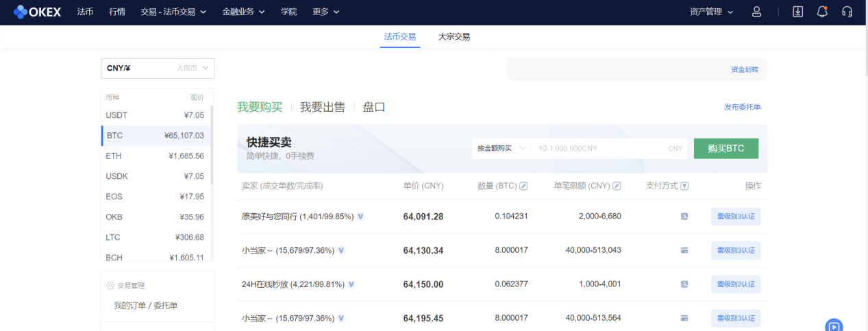Click the gear icon beside 交易管理

[110, 285]
